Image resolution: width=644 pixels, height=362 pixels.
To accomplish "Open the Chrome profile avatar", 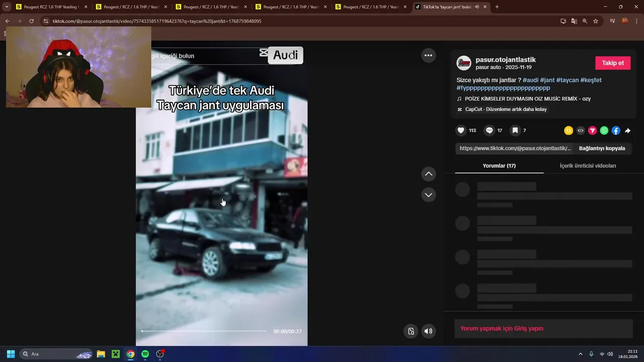I will coord(625,21).
